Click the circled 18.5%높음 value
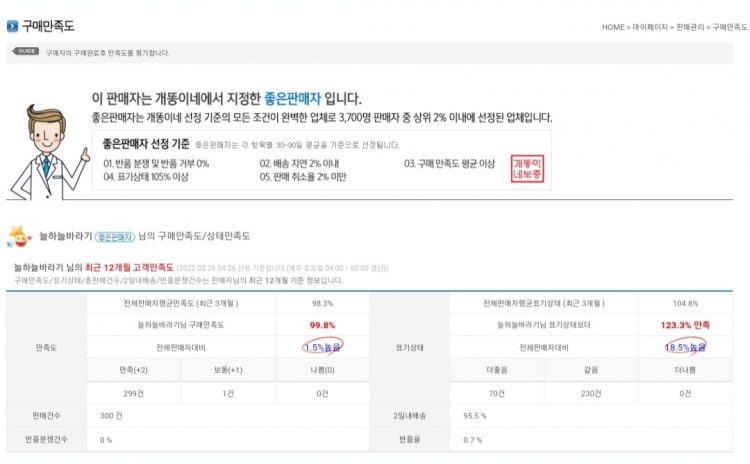Image resolution: width=750 pixels, height=464 pixels. point(685,347)
